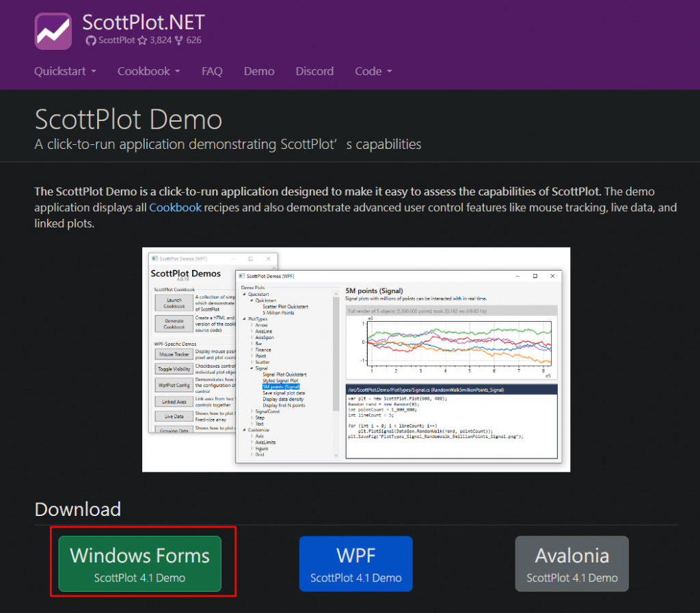Click the 626 forks count
The width and height of the screenshot is (700, 613).
[193, 40]
